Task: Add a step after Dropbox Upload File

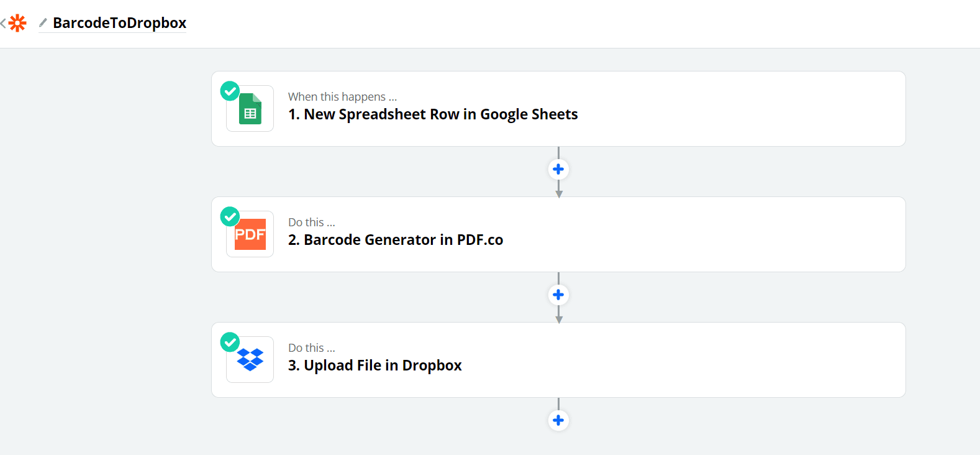Action: 558,420
